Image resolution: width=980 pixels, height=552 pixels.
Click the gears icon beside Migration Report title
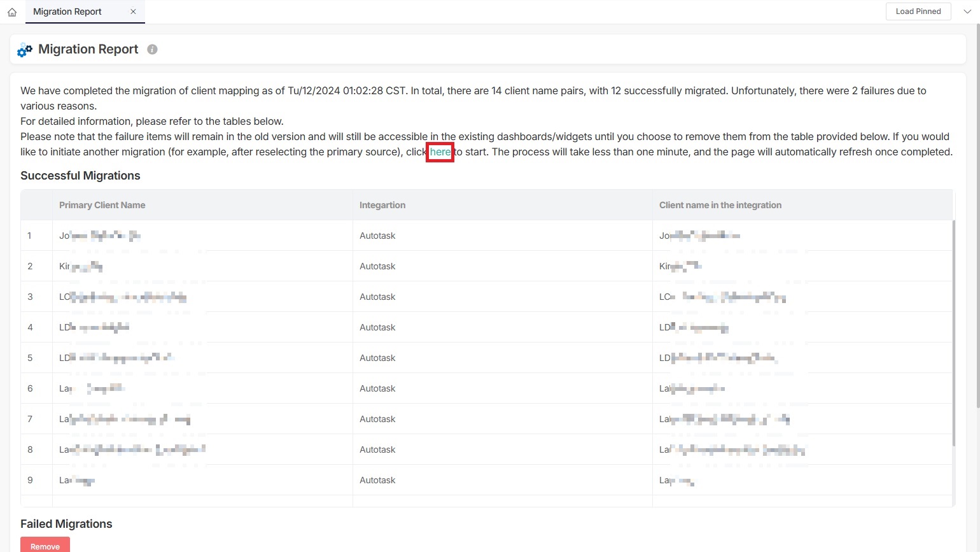tap(25, 50)
